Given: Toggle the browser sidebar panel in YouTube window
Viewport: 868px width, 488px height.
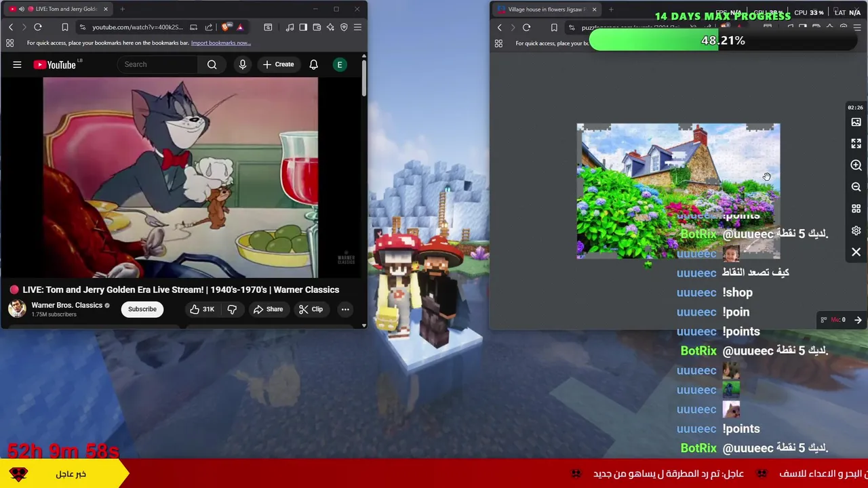Looking at the screenshot, I should click(303, 27).
